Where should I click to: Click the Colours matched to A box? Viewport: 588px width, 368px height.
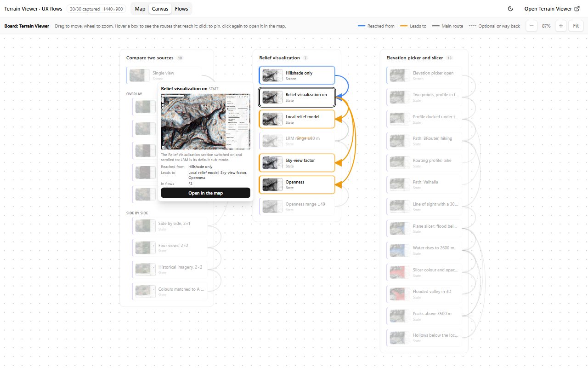coord(170,292)
